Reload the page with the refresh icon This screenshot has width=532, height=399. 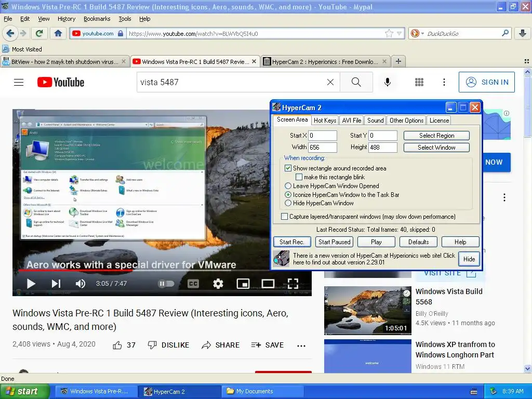[39, 33]
